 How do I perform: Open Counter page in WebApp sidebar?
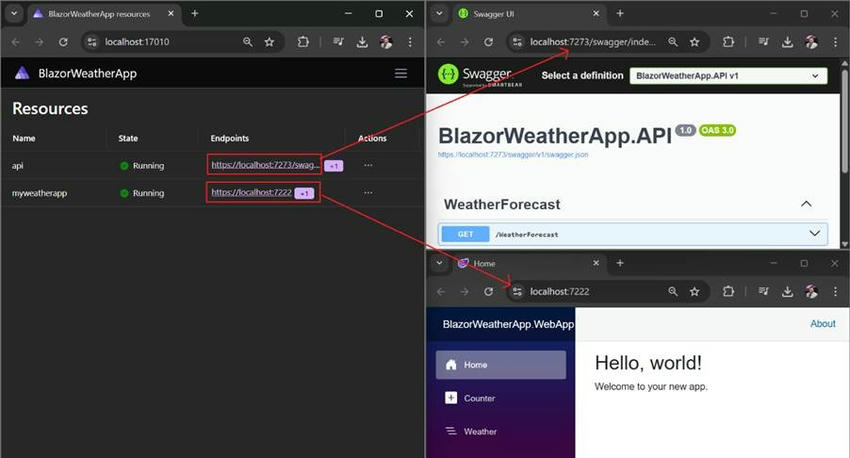pyautogui.click(x=501, y=398)
